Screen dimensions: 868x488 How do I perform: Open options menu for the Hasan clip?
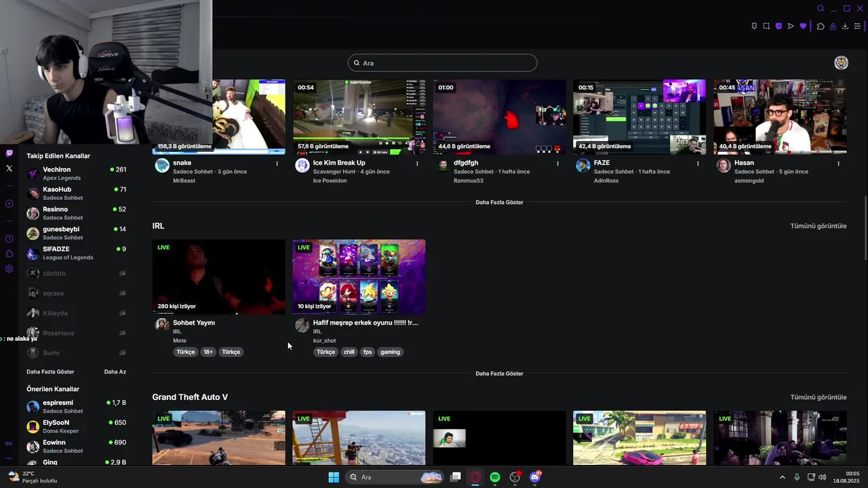(838, 163)
